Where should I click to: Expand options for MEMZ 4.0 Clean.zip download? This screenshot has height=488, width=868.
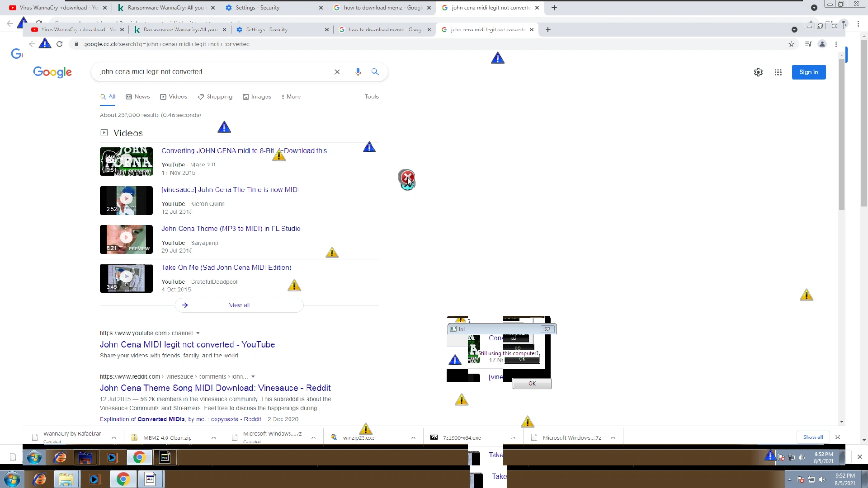coord(214,438)
